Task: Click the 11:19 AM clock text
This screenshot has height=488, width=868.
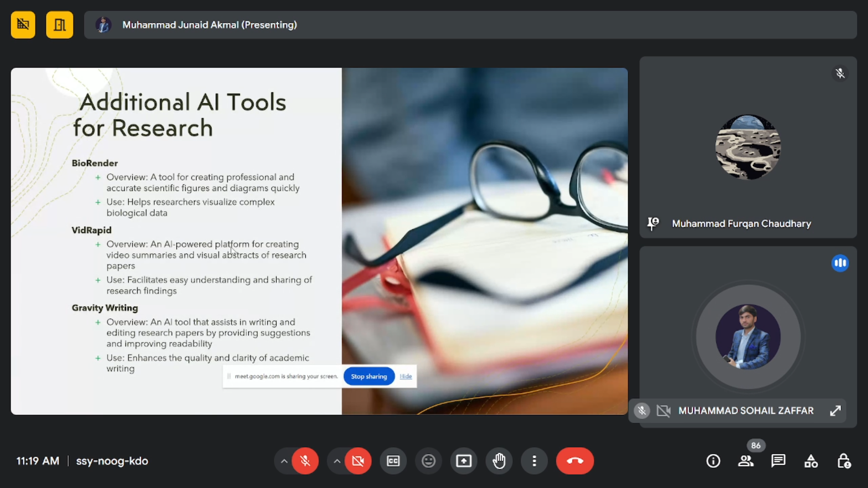Action: [38, 461]
